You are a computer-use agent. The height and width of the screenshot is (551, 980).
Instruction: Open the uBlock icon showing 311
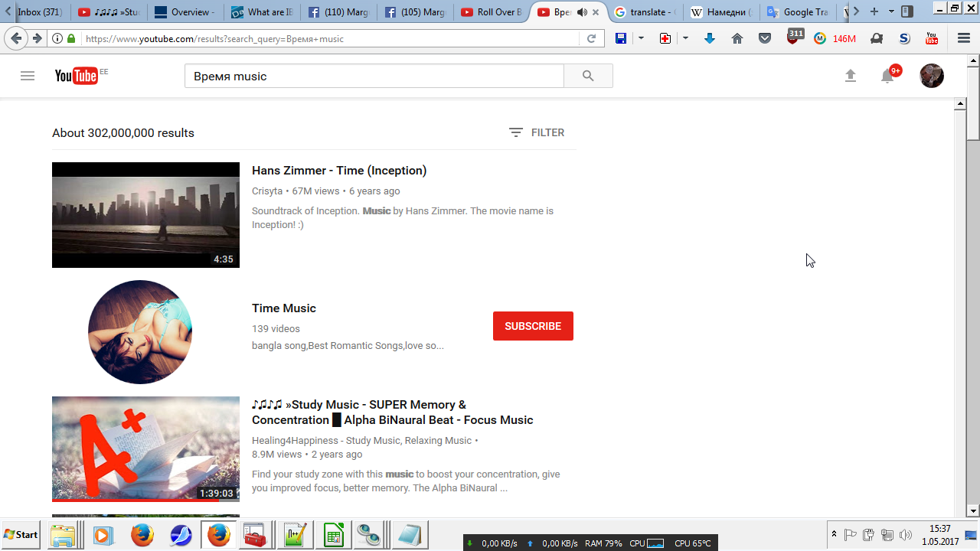(794, 37)
